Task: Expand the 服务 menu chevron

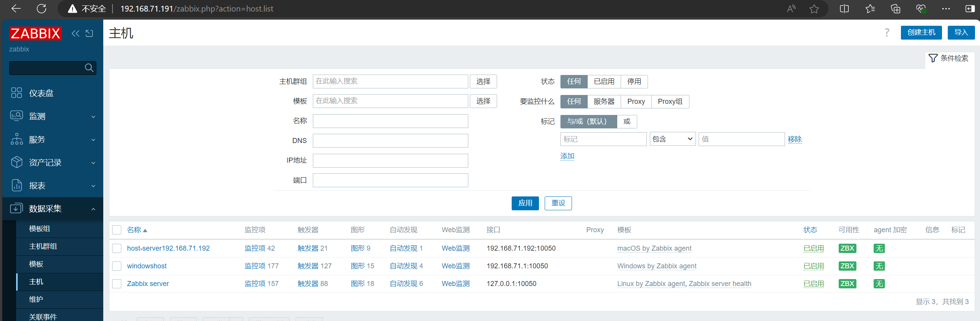Action: tap(93, 140)
